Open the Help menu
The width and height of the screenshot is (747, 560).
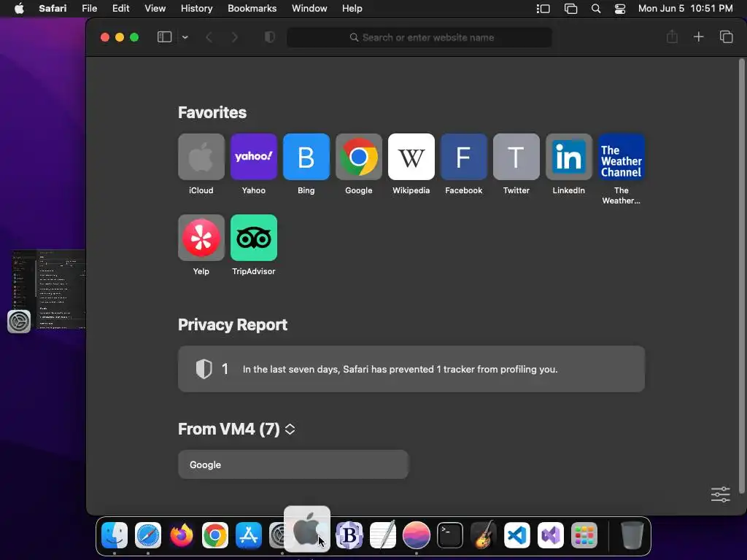(352, 9)
